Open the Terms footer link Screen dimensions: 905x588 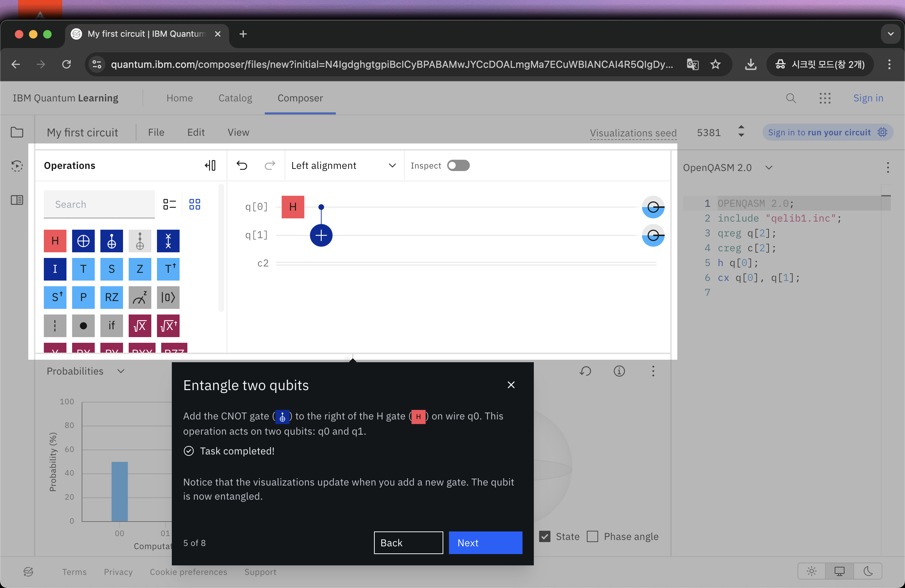pyautogui.click(x=74, y=572)
